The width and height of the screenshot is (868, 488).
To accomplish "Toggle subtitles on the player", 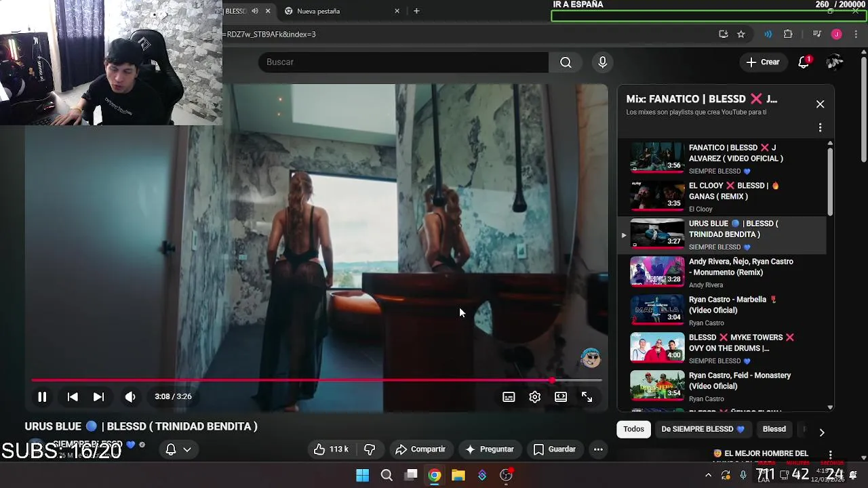I will 509,397.
